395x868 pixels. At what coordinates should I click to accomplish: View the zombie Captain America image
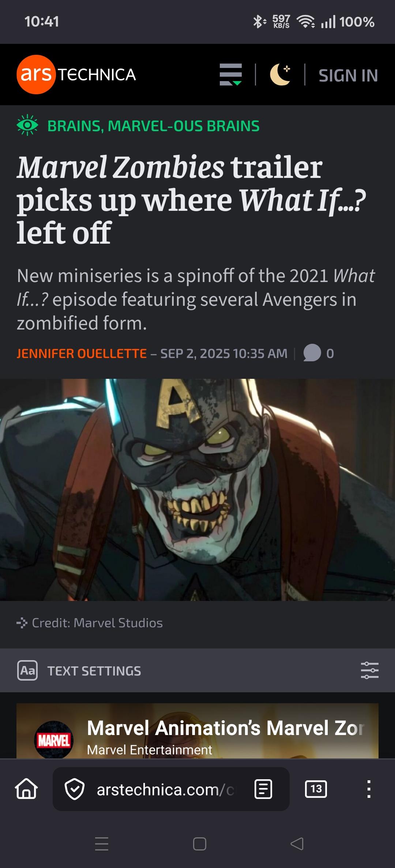pyautogui.click(x=197, y=490)
